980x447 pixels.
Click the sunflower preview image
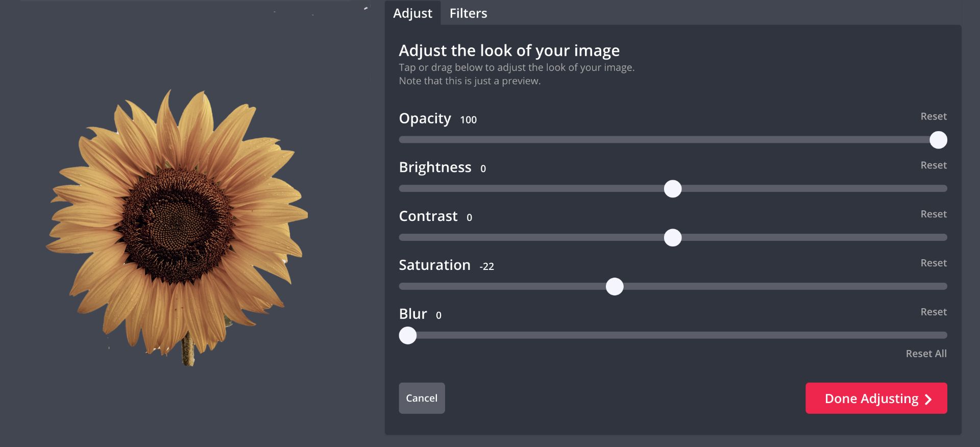tap(176, 225)
